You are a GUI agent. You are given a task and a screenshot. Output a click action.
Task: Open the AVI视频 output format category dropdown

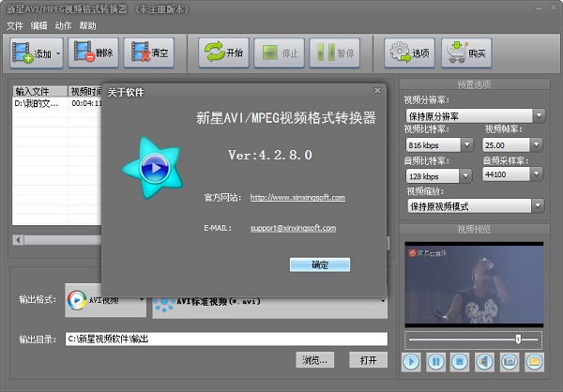tap(105, 300)
